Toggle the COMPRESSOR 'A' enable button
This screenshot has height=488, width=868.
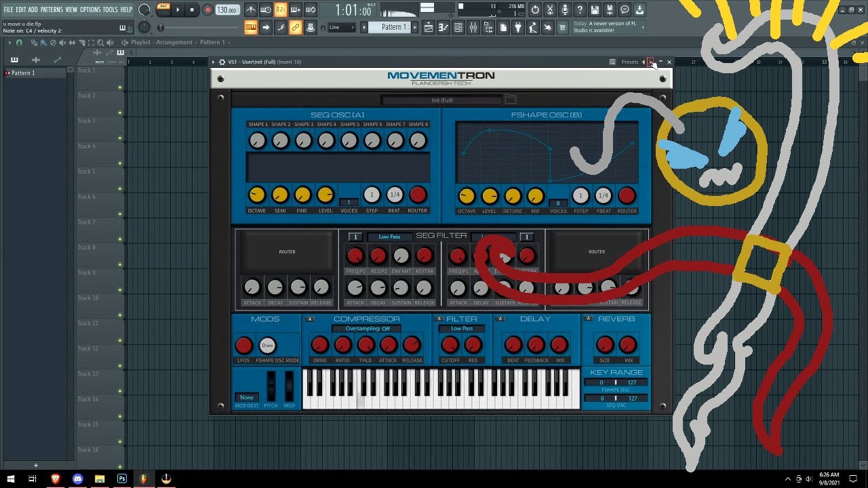[311, 319]
